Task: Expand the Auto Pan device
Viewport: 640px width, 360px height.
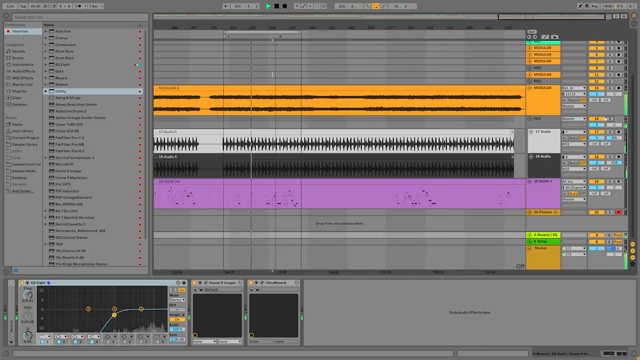Action: coord(46,31)
